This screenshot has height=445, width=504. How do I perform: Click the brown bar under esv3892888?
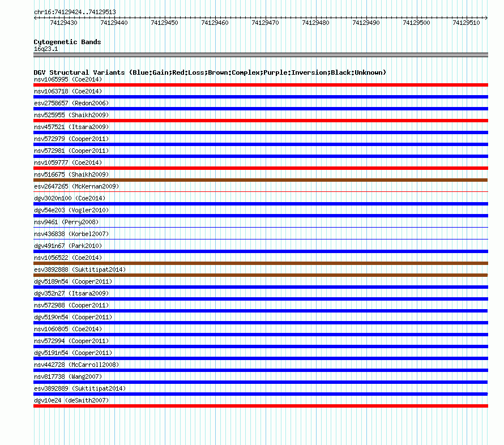point(260,275)
